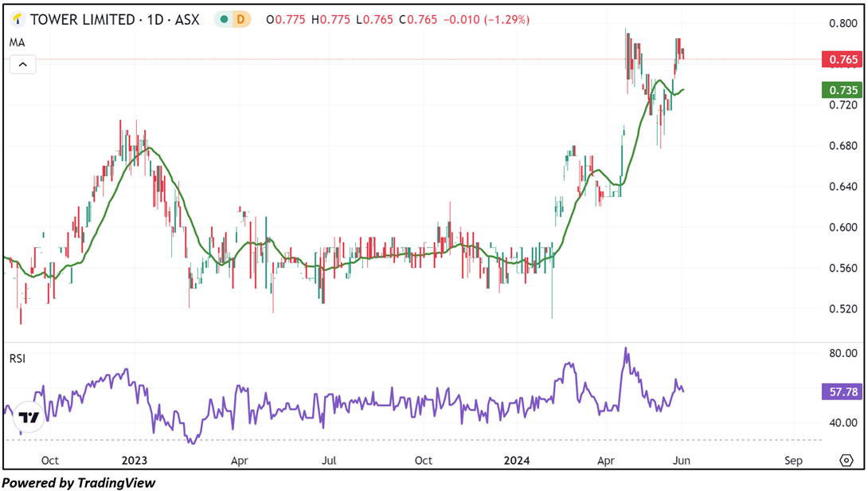Screen dimensions: 868x491
Task: Click the 40.00 RSI axis label
Action: 843,422
